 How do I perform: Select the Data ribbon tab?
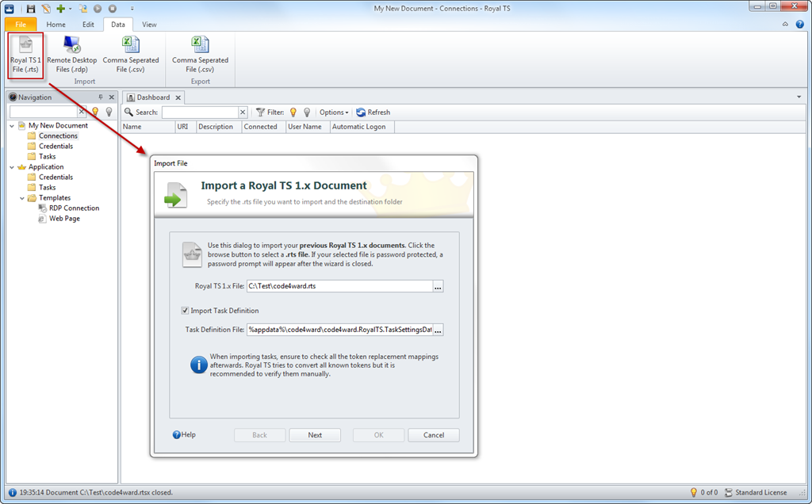click(x=118, y=25)
